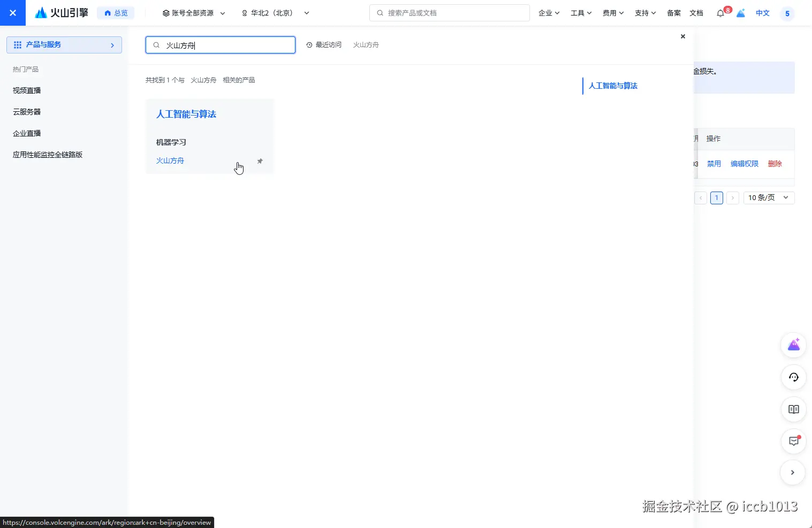This screenshot has height=528, width=812.
Task: Open the feedback message icon with red dot
Action: point(793,441)
